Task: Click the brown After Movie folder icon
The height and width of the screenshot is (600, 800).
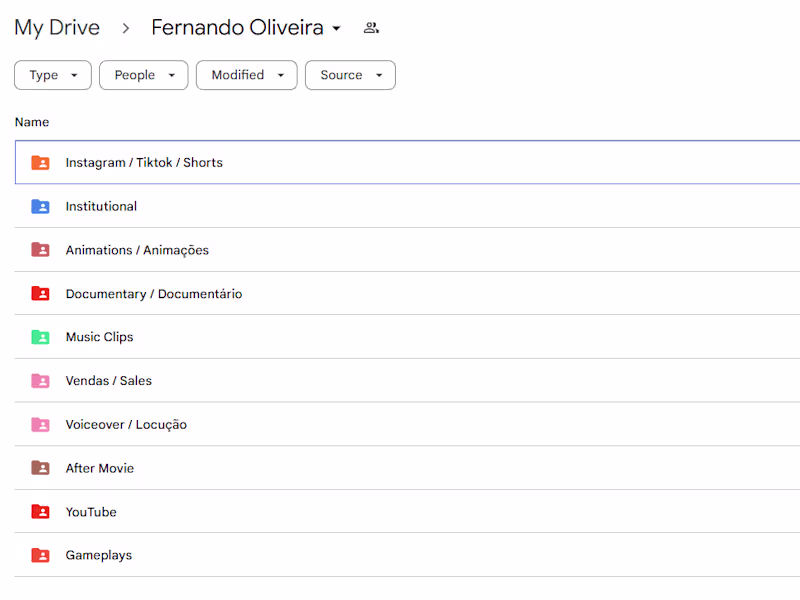Action: click(x=40, y=468)
